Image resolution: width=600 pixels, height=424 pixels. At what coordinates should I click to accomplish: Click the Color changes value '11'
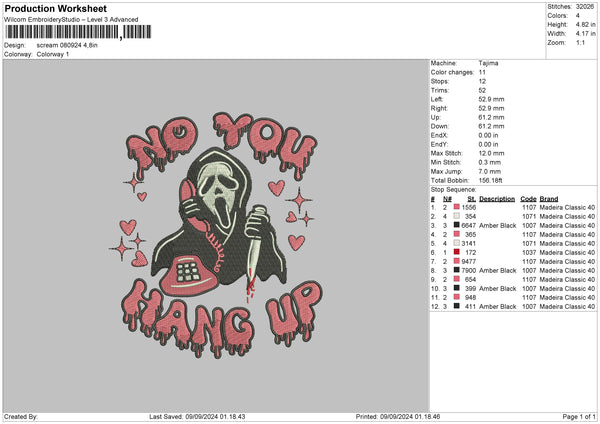pyautogui.click(x=482, y=72)
